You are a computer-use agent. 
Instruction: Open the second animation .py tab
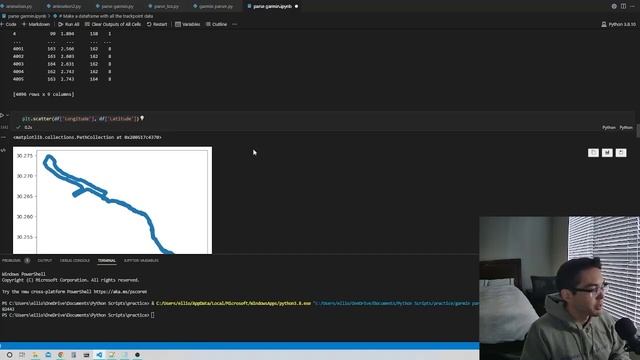pos(64,7)
